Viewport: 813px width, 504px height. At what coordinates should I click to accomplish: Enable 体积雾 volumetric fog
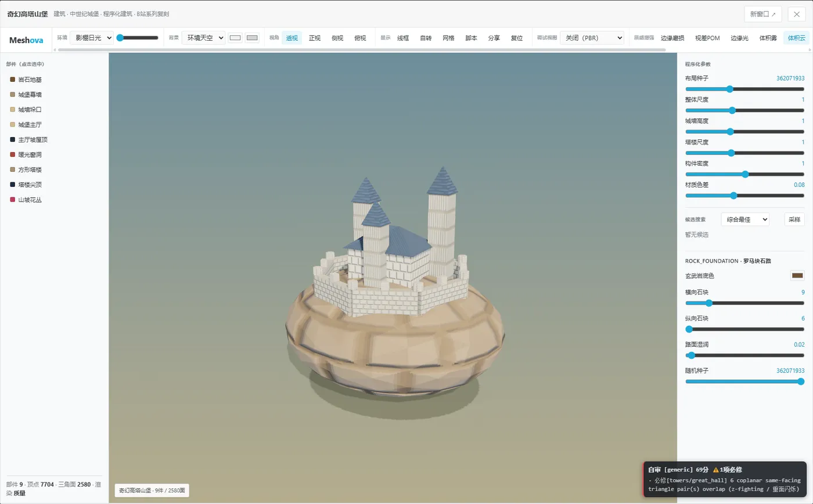click(768, 38)
